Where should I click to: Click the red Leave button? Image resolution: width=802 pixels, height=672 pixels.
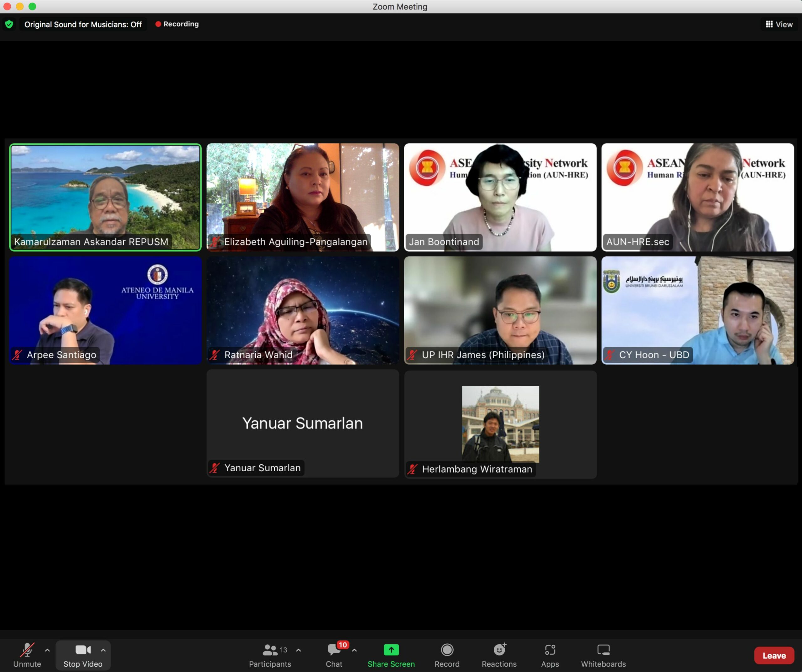click(x=773, y=655)
